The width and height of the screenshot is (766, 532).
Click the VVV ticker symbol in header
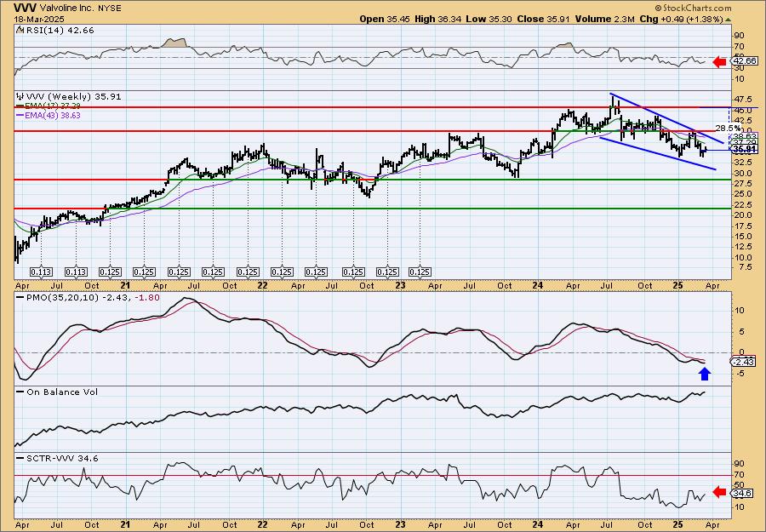25,8
